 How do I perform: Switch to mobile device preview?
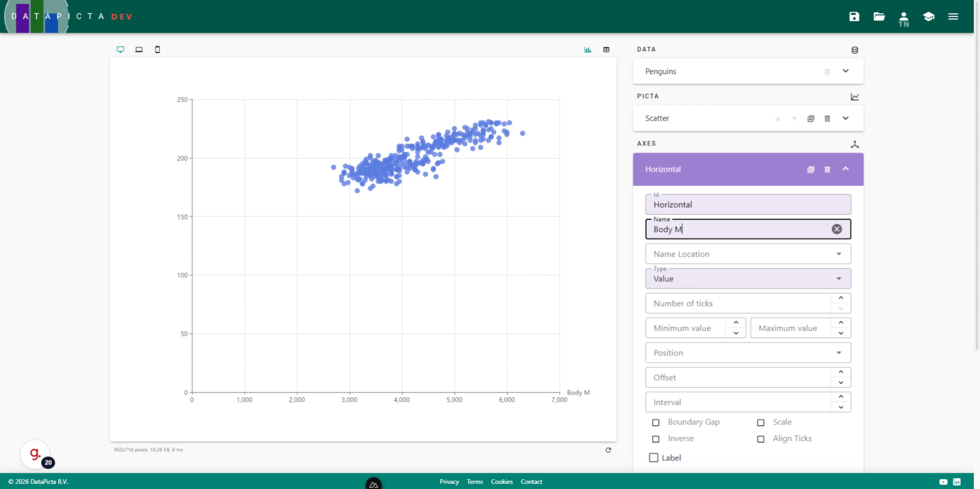157,50
